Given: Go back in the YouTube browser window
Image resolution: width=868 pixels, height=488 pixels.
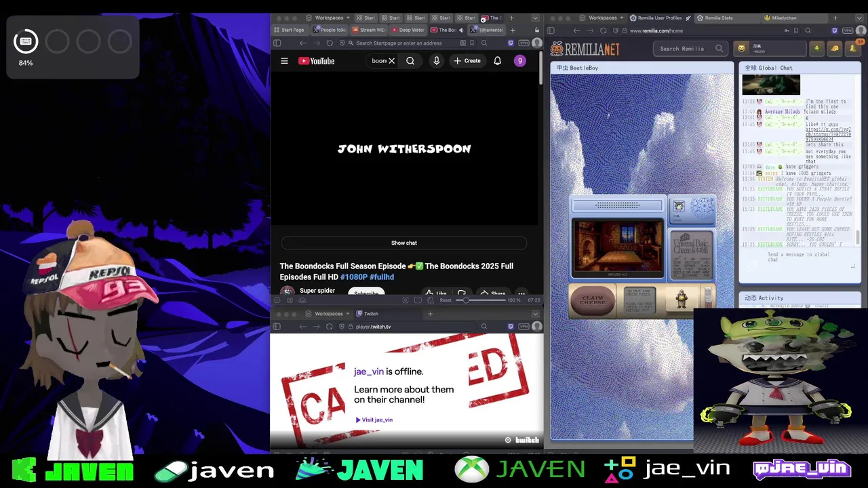Looking at the screenshot, I should 303,43.
